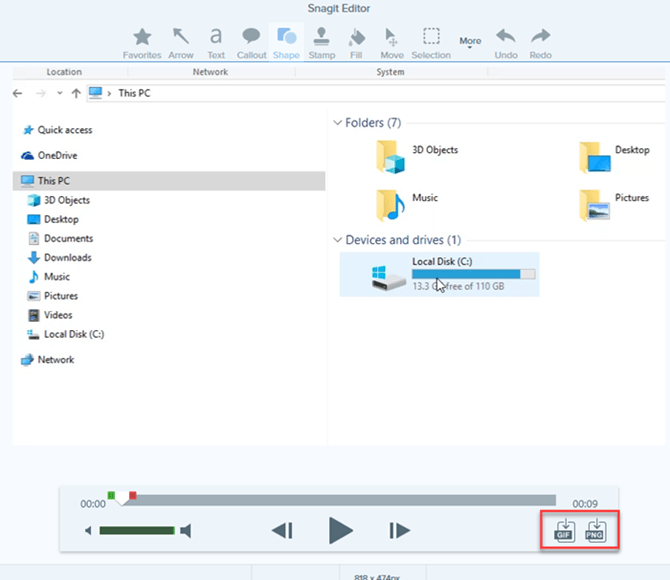Screen dimensions: 670x580
Task: Go forward in File Explorer
Action: 41,93
